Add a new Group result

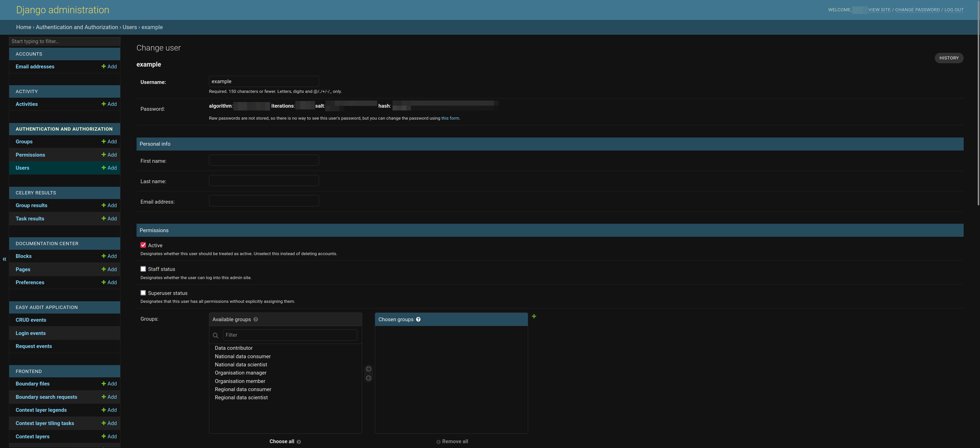(109, 205)
